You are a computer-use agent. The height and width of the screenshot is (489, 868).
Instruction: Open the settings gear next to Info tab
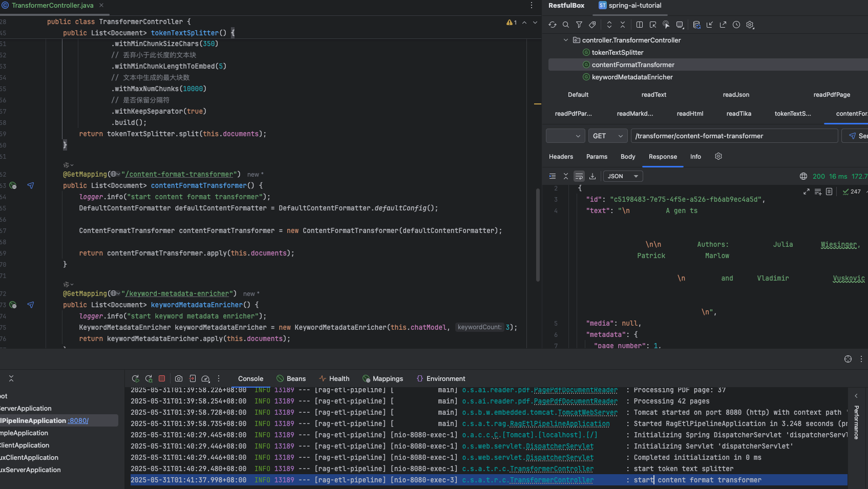(718, 156)
